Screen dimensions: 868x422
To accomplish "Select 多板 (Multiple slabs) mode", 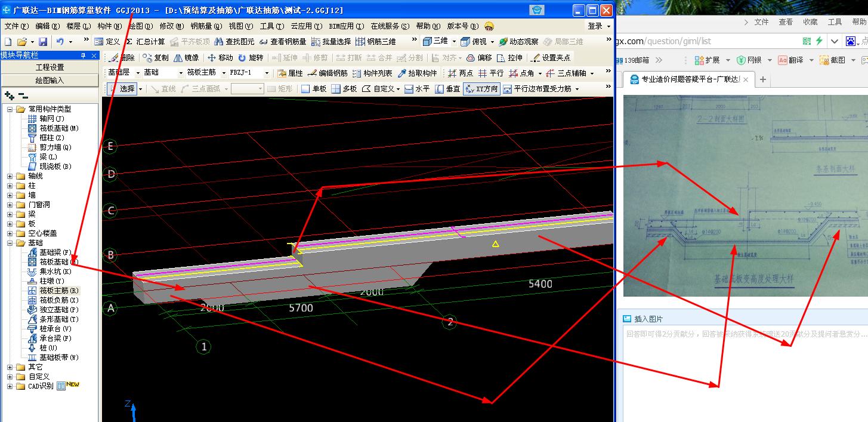I will (x=344, y=88).
